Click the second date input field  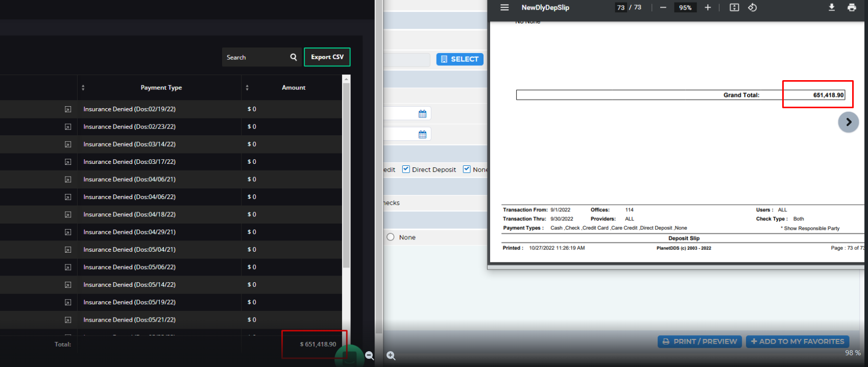(x=407, y=134)
